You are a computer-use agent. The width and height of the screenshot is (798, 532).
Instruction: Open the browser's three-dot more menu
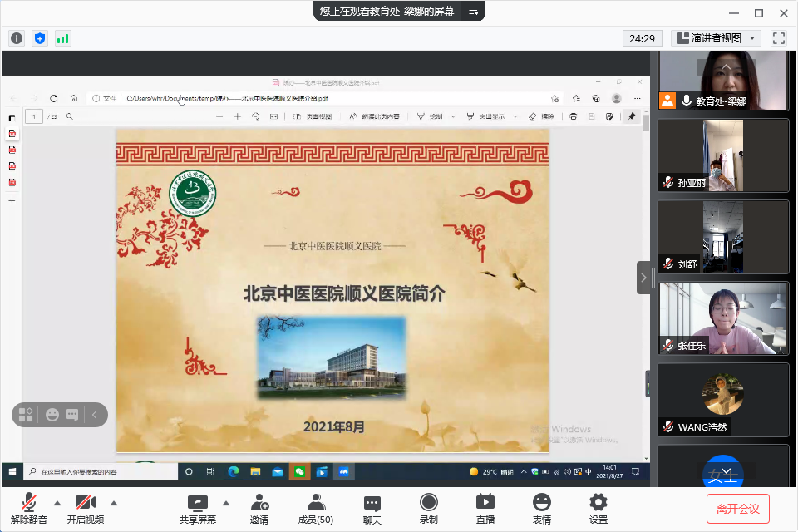[x=638, y=98]
